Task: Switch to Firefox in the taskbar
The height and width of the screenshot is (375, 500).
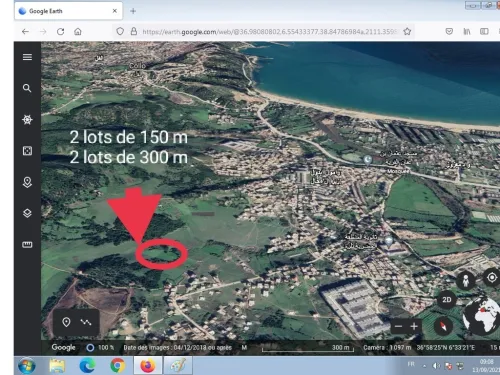Action: point(148,366)
